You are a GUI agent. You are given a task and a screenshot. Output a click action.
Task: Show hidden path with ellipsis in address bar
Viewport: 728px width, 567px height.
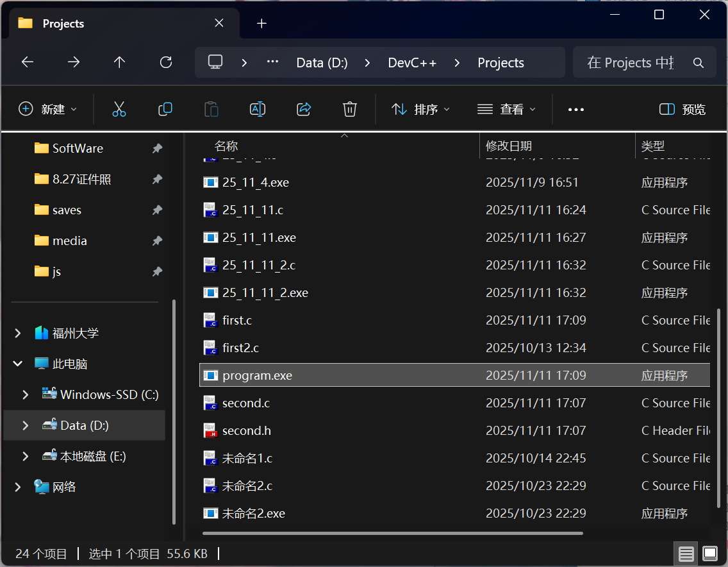pyautogui.click(x=272, y=62)
